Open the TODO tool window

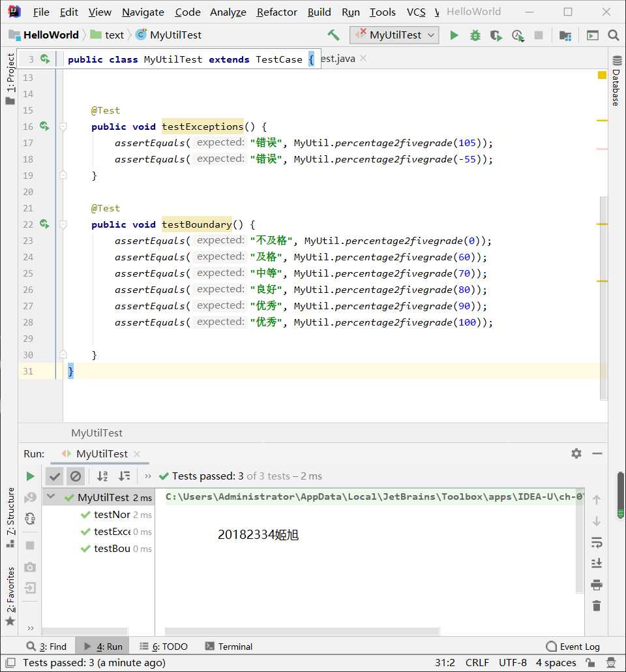[164, 647]
